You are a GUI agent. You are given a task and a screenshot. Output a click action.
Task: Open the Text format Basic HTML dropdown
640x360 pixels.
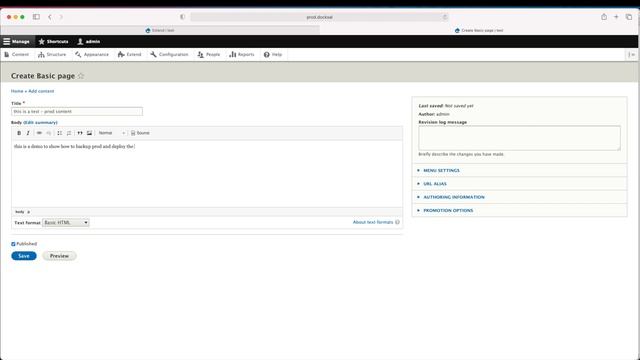[66, 222]
